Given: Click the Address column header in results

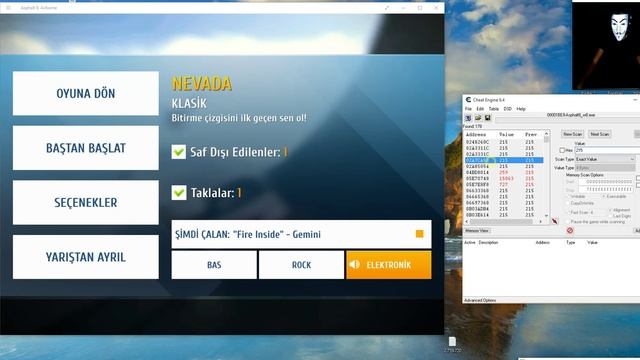Looking at the screenshot, I should [476, 134].
